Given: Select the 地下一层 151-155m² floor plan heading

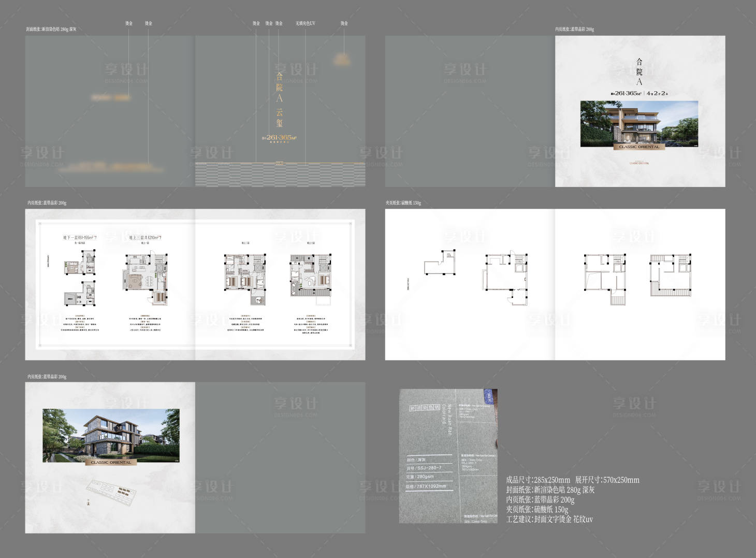Looking at the screenshot, I should coord(80,237).
